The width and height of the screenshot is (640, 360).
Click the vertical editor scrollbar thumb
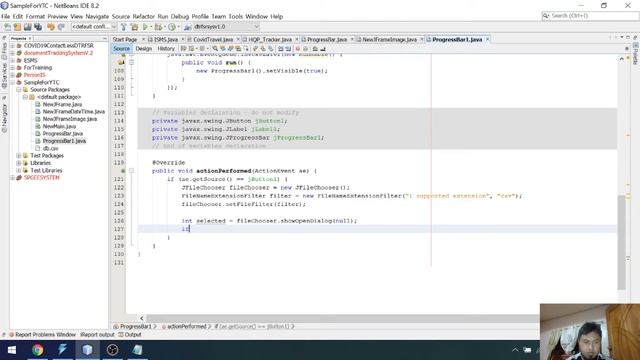[x=621, y=242]
